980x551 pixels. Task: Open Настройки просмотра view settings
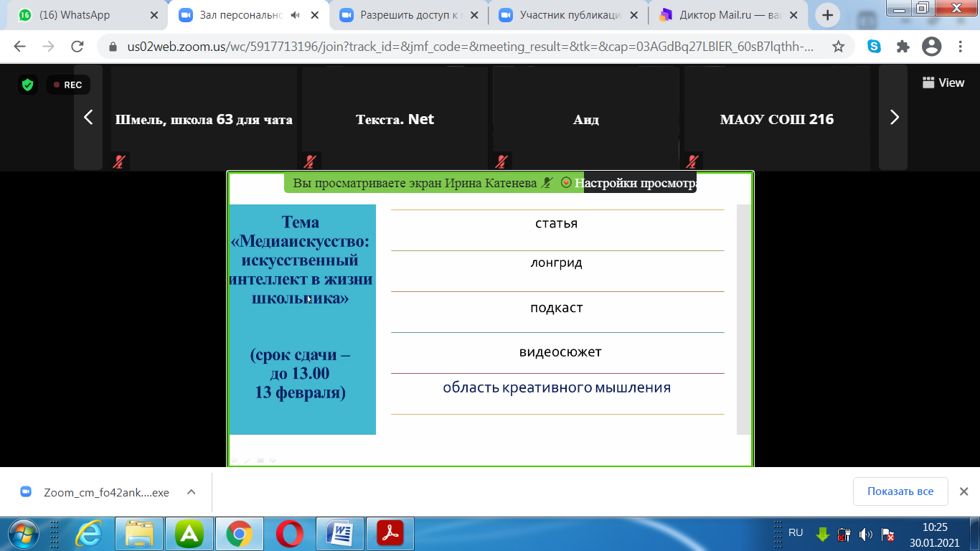[635, 183]
